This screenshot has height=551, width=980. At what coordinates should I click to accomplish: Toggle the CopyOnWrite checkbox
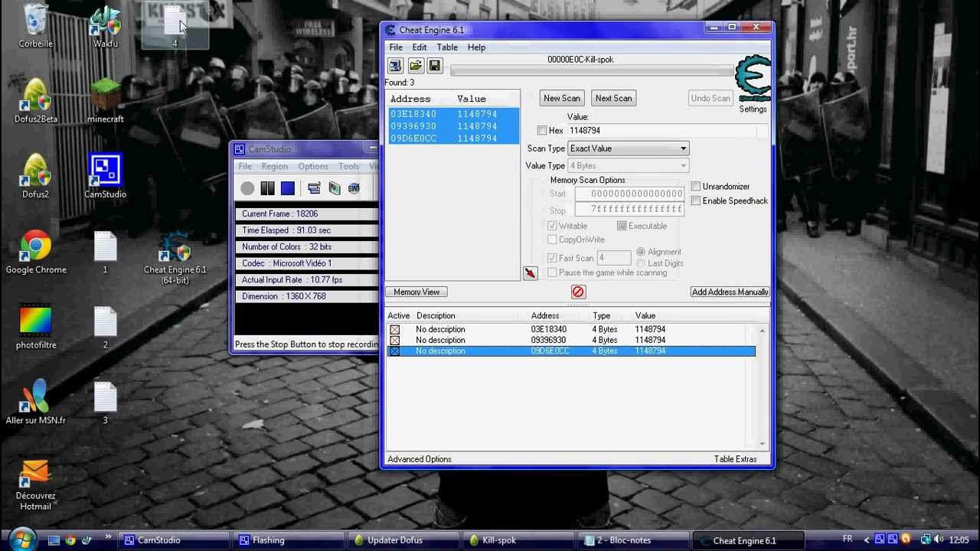(x=552, y=240)
